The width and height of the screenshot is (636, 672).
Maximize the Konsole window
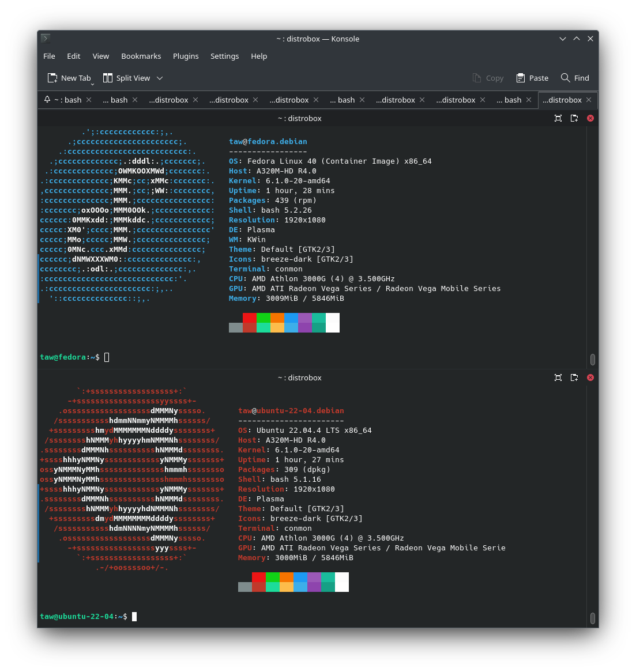point(577,39)
